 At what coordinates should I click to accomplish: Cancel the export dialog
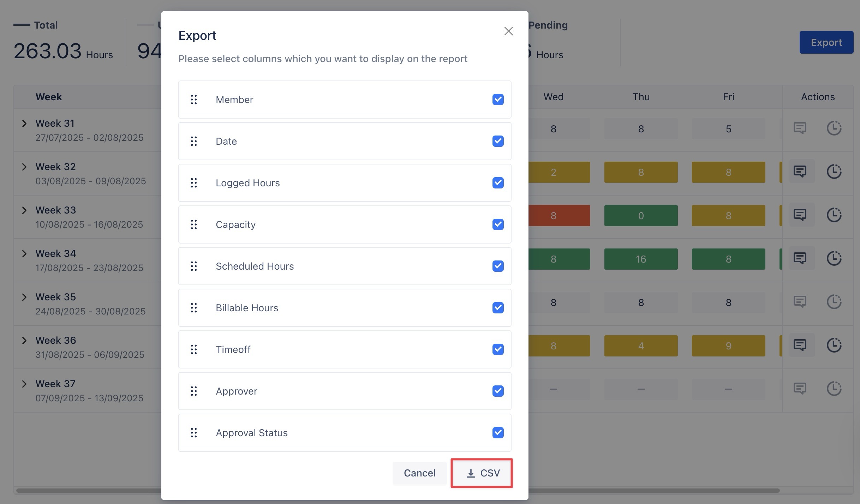[419, 473]
